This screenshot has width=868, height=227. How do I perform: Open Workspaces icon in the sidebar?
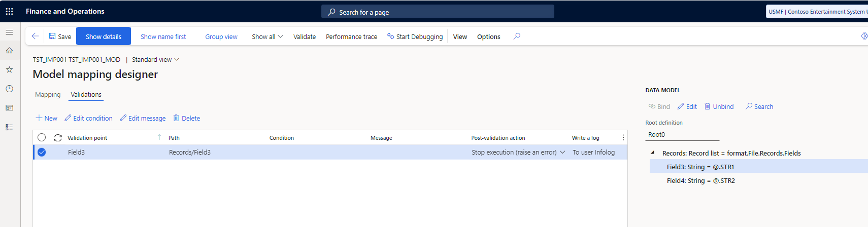[9, 108]
